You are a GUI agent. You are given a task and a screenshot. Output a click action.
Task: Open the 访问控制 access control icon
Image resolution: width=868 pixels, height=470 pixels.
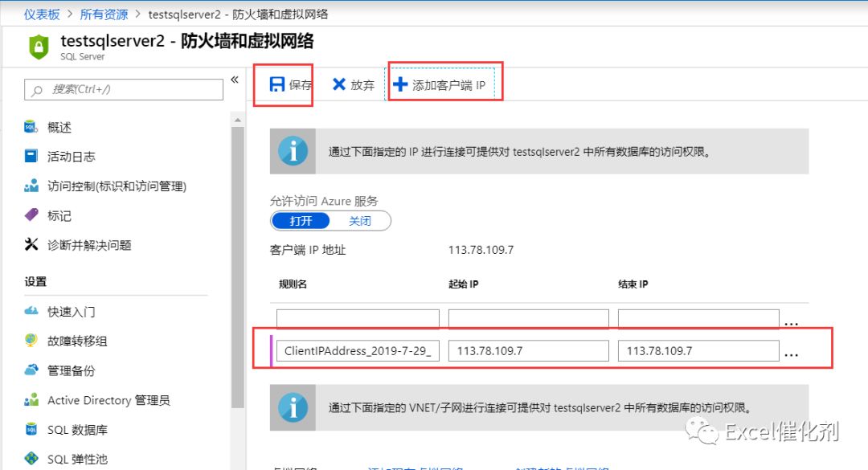(x=31, y=186)
